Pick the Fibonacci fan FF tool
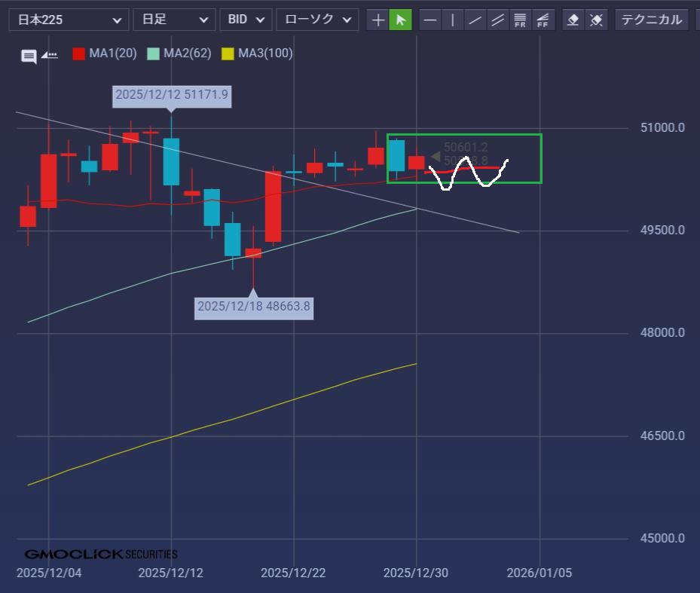Viewport: 700px width, 593px height. point(543,20)
